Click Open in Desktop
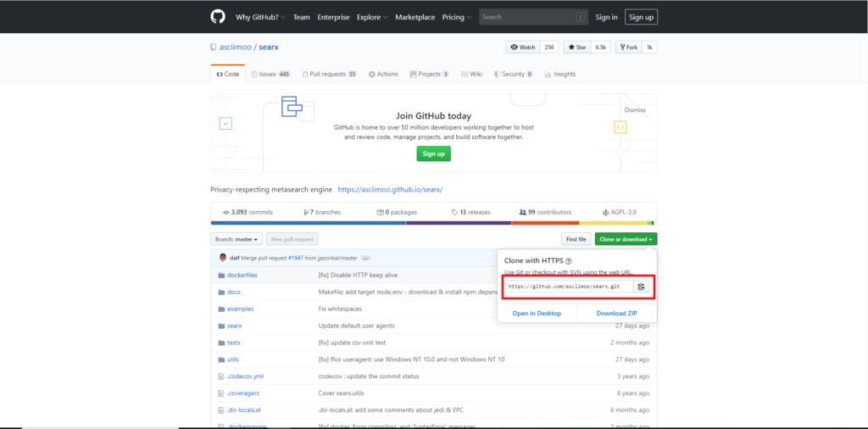 (x=537, y=314)
